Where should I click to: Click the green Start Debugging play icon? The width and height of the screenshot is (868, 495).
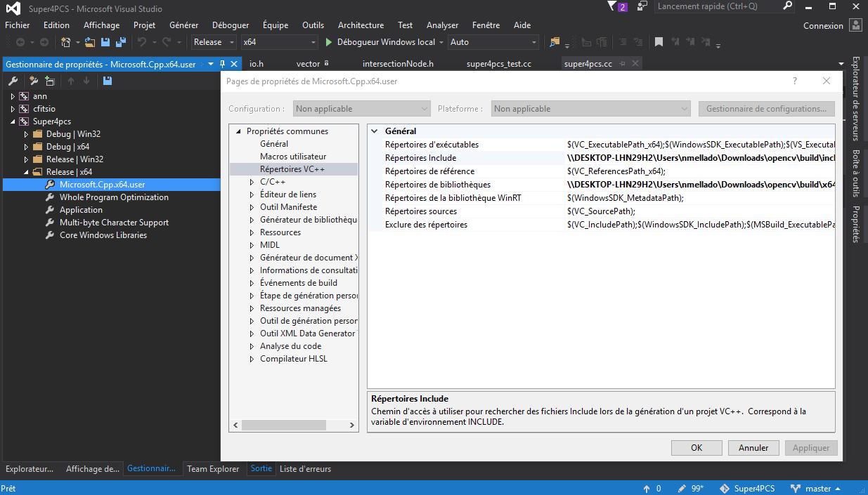(328, 42)
